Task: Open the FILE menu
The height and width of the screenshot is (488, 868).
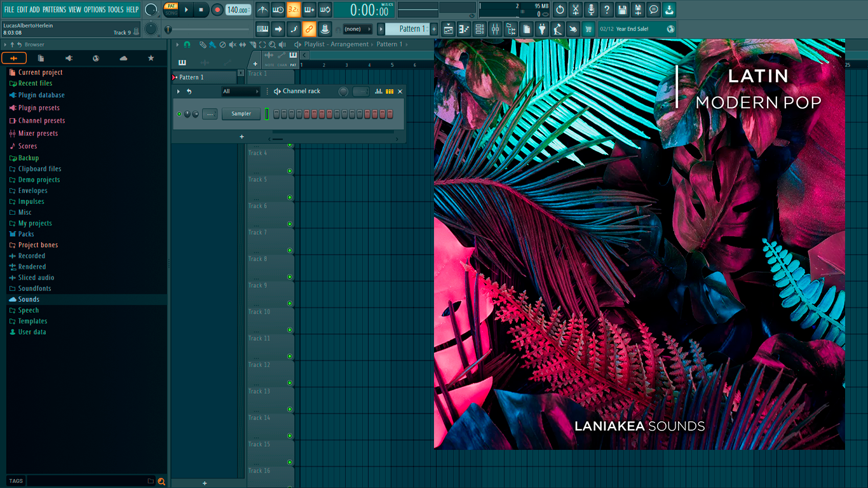Action: tap(9, 10)
